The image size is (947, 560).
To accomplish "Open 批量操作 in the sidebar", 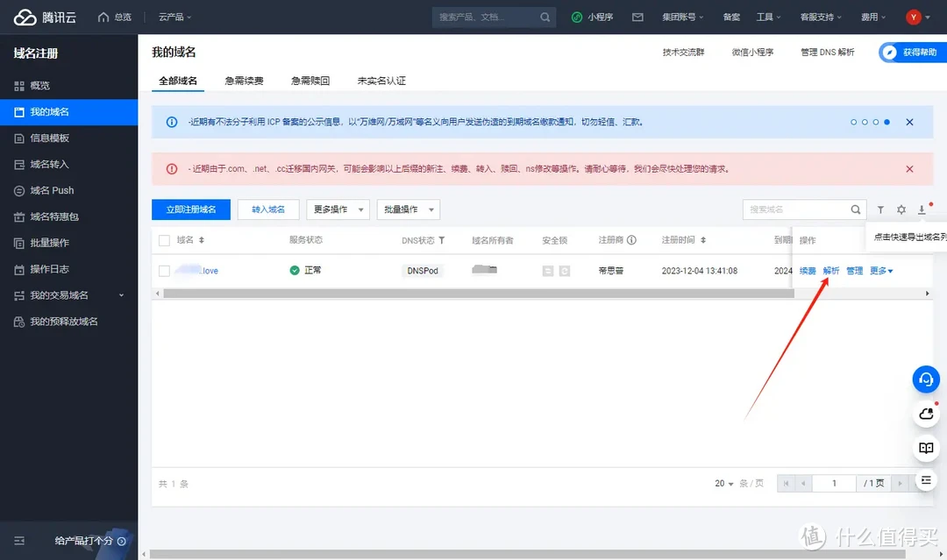I will tap(69, 243).
